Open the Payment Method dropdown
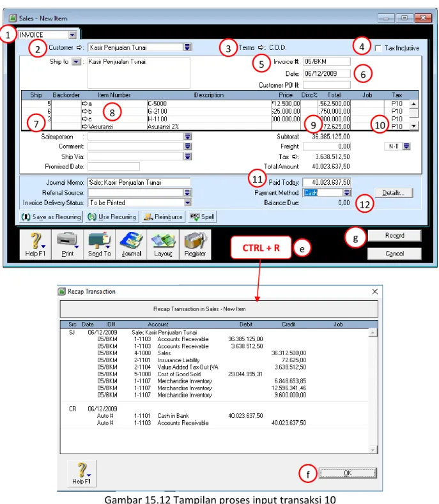This screenshot has width=439, height=504. pyautogui.click(x=347, y=192)
